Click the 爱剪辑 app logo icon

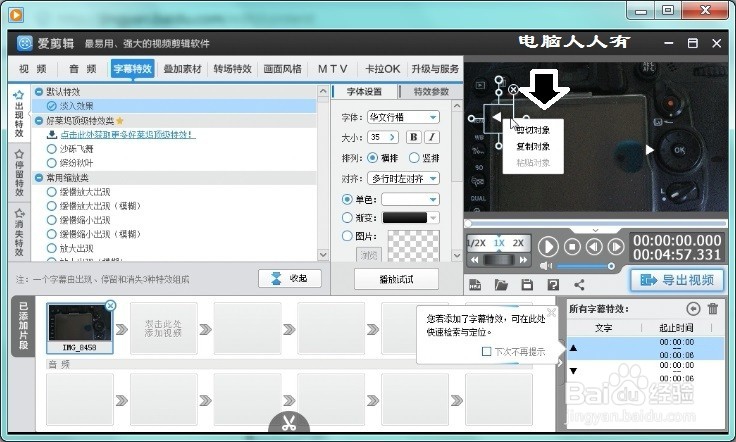pyautogui.click(x=25, y=43)
